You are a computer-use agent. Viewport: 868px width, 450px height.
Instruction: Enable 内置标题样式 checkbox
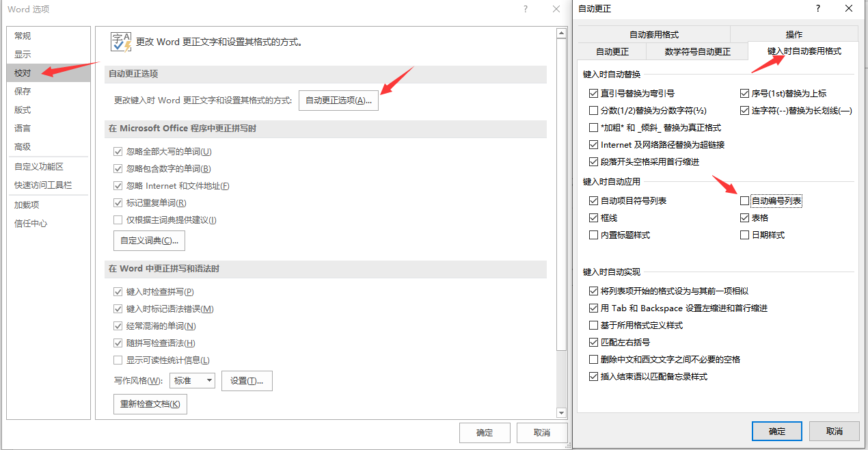click(593, 235)
